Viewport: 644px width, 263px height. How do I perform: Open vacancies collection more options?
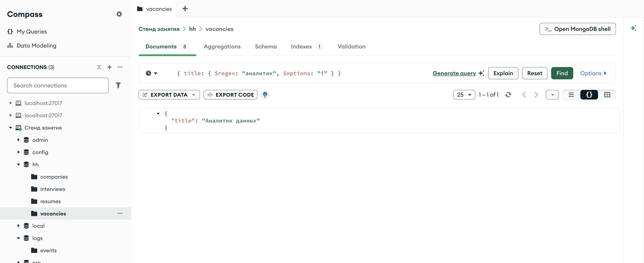[x=120, y=213]
